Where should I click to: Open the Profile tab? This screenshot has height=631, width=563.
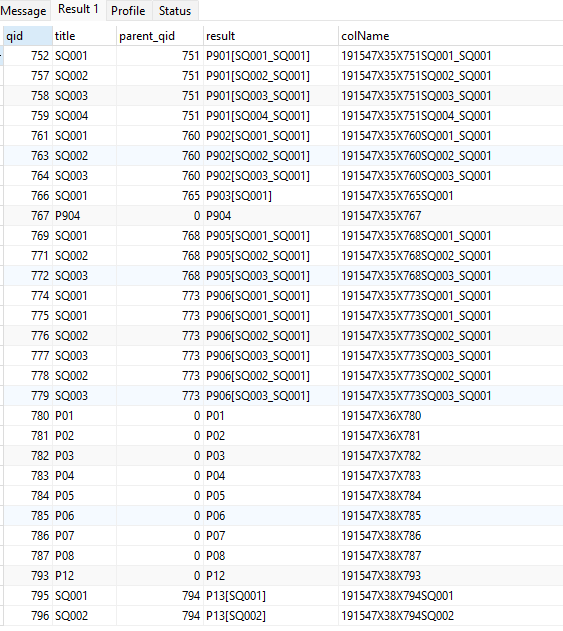click(x=128, y=10)
